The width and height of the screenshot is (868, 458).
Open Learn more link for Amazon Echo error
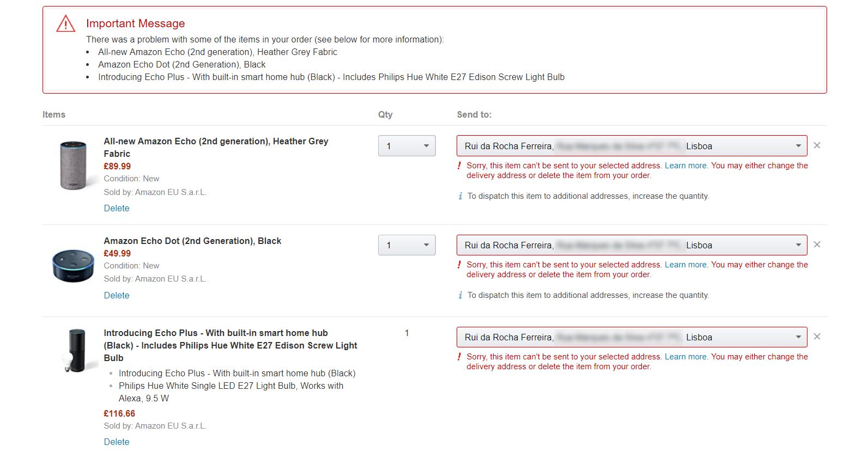click(685, 166)
